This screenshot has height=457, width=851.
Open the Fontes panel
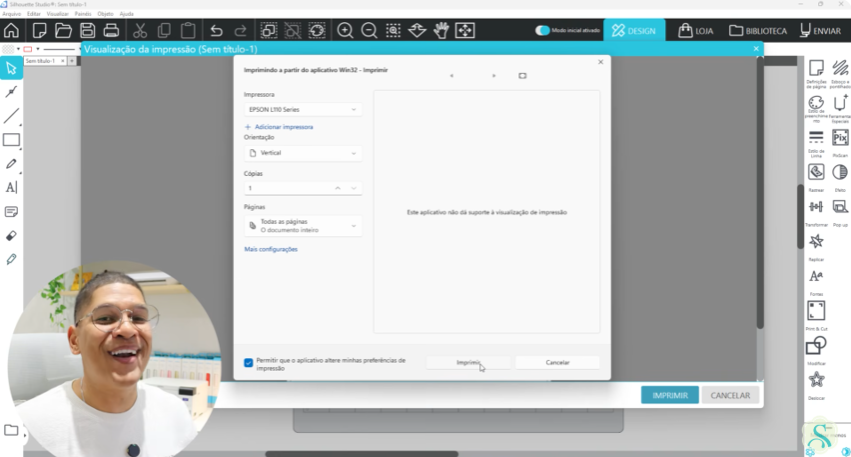pos(816,282)
